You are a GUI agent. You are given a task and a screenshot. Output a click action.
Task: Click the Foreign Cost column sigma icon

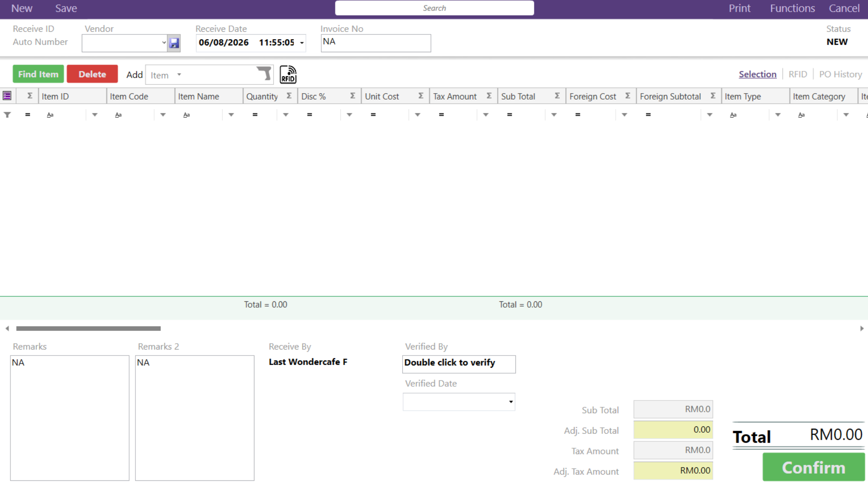point(628,96)
